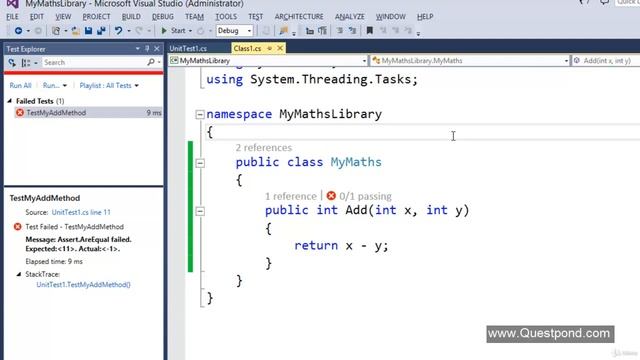Click the decrease line indent icon
The height and width of the screenshot is (360, 640).
pos(310,31)
